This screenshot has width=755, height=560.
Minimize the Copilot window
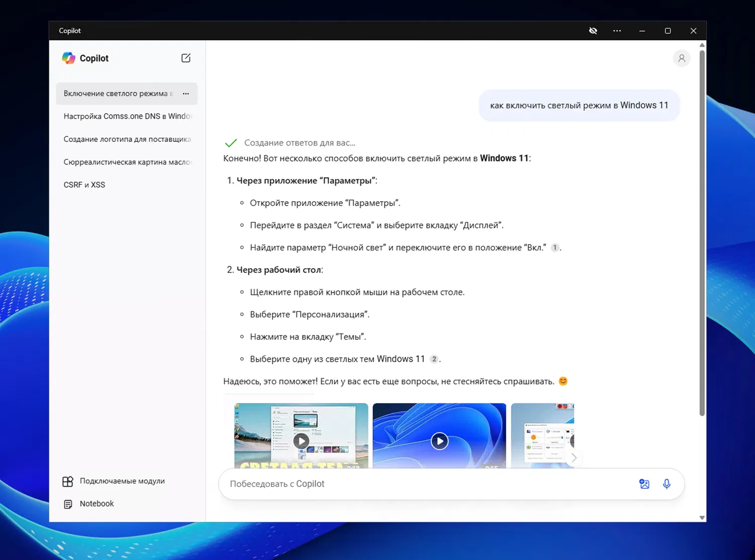pyautogui.click(x=642, y=31)
